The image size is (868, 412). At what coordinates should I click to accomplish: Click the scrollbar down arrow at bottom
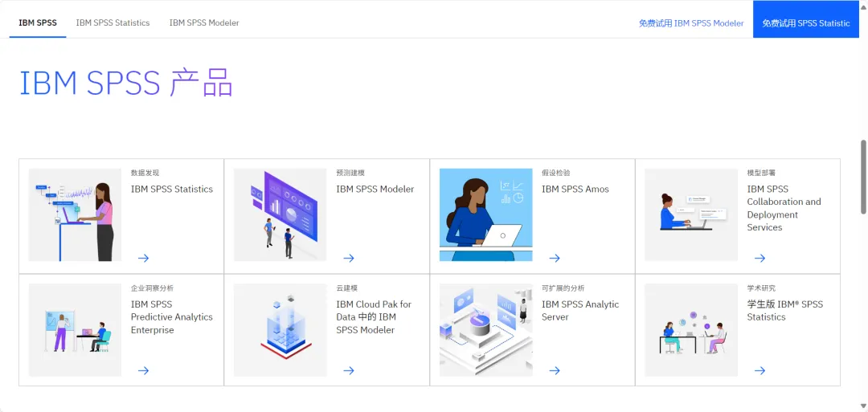tap(863, 406)
